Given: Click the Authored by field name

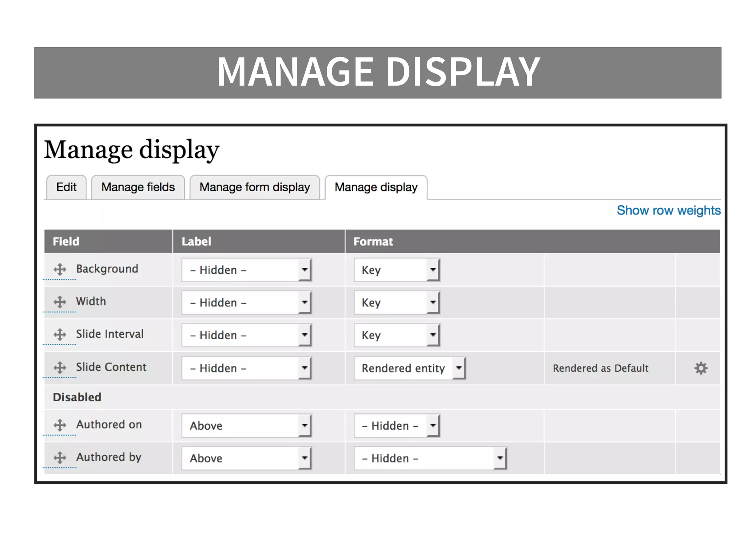Looking at the screenshot, I should pos(109,457).
